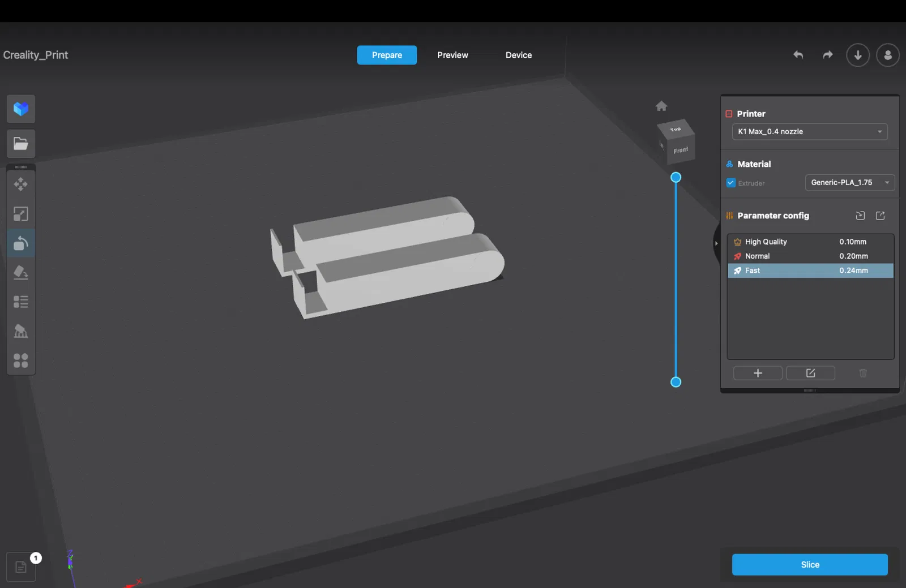
Task: Click the list layout tool icon
Action: point(21,302)
